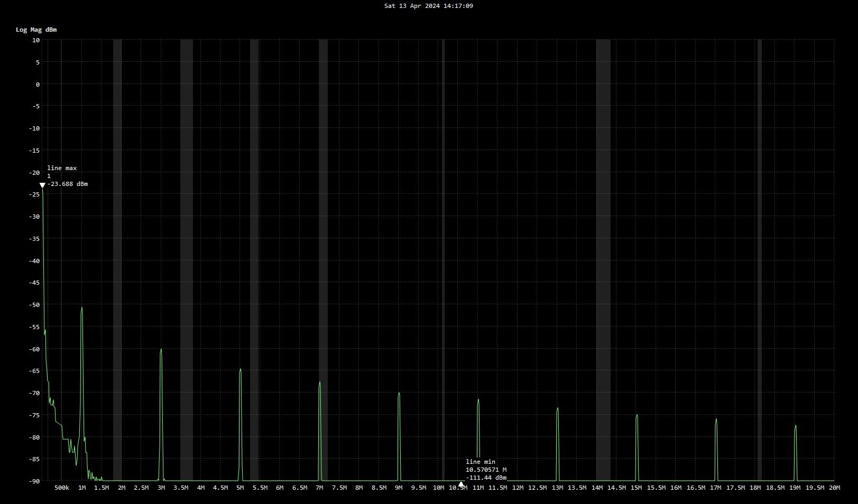
Task: Click the 500k frequency axis label
Action: 62,488
